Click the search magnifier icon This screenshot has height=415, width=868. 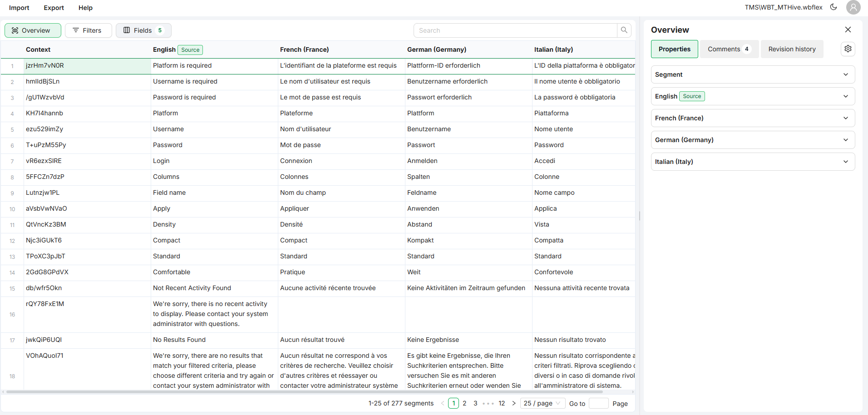tap(624, 30)
